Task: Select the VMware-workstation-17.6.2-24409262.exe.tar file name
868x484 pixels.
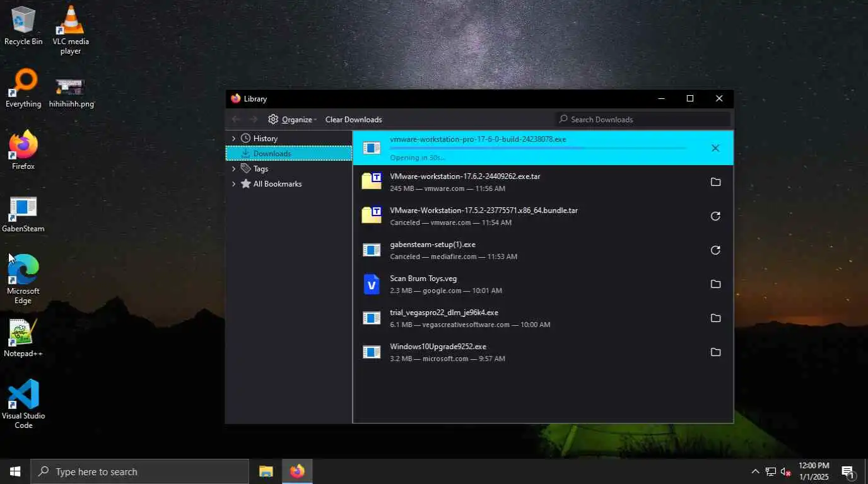Action: (465, 176)
